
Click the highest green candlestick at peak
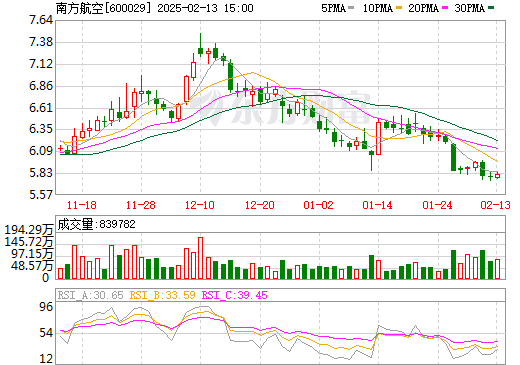click(200, 45)
